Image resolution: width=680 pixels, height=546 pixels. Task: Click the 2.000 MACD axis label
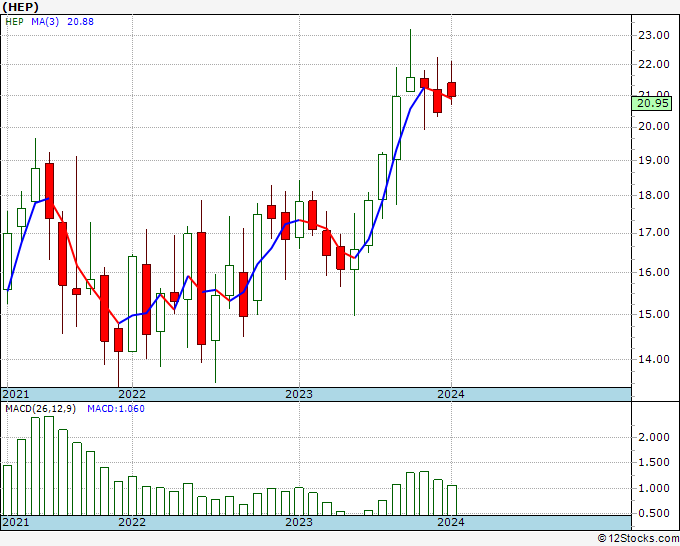[654, 437]
